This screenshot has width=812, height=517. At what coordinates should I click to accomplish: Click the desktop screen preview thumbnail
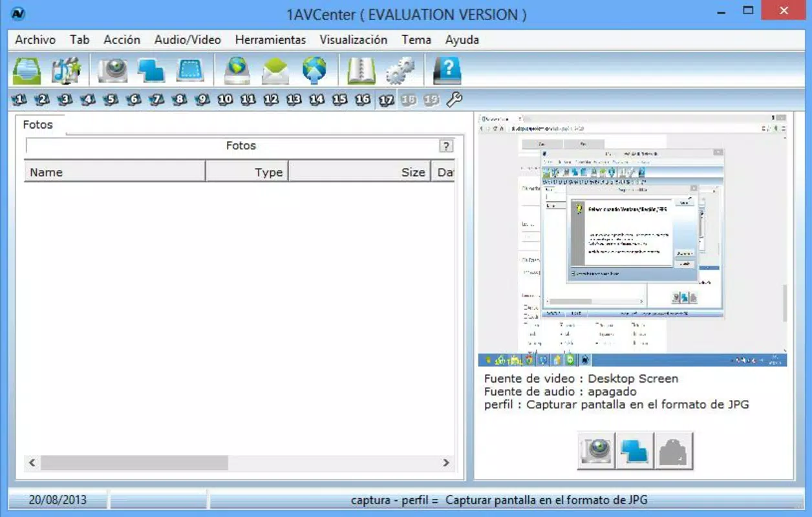[x=632, y=240]
